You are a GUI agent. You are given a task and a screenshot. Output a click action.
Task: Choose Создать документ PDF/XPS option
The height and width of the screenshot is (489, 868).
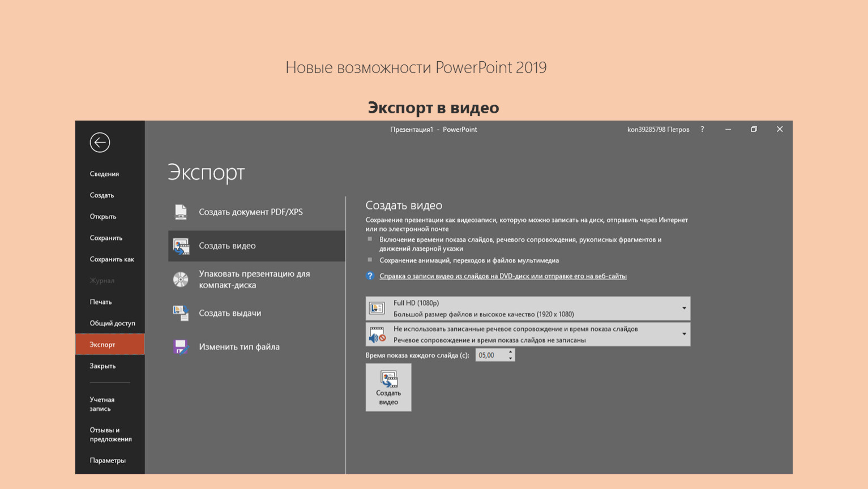(256, 212)
